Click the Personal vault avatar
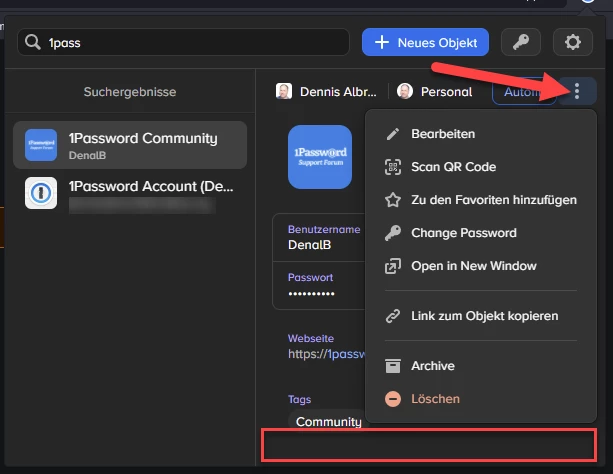The image size is (613, 474). [405, 91]
